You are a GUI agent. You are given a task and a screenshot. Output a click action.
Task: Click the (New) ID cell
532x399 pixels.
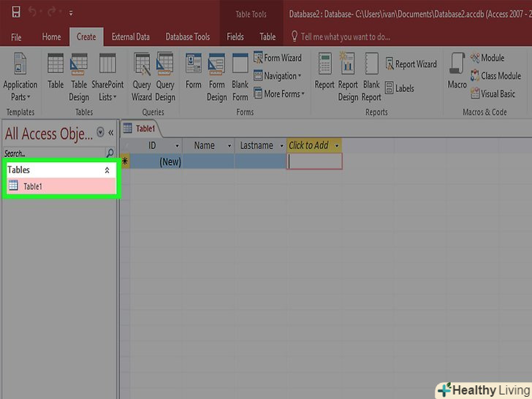click(156, 161)
